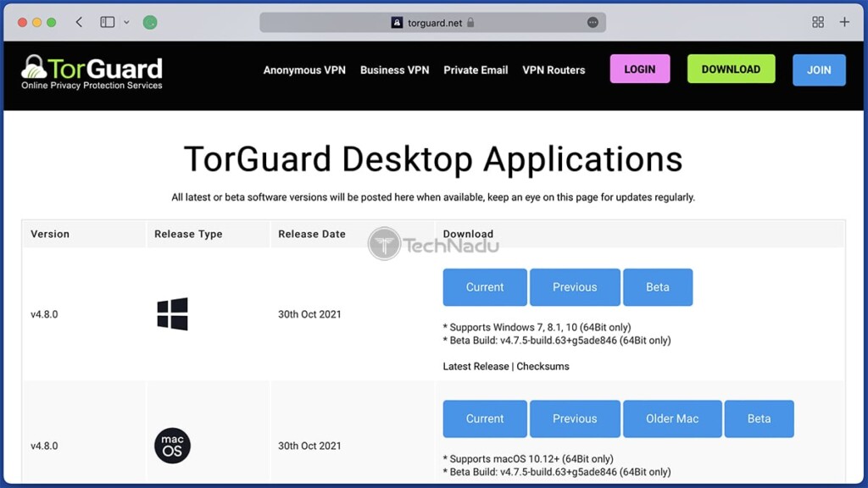This screenshot has width=868, height=488.
Task: Download the Current macOS build
Action: pos(485,419)
